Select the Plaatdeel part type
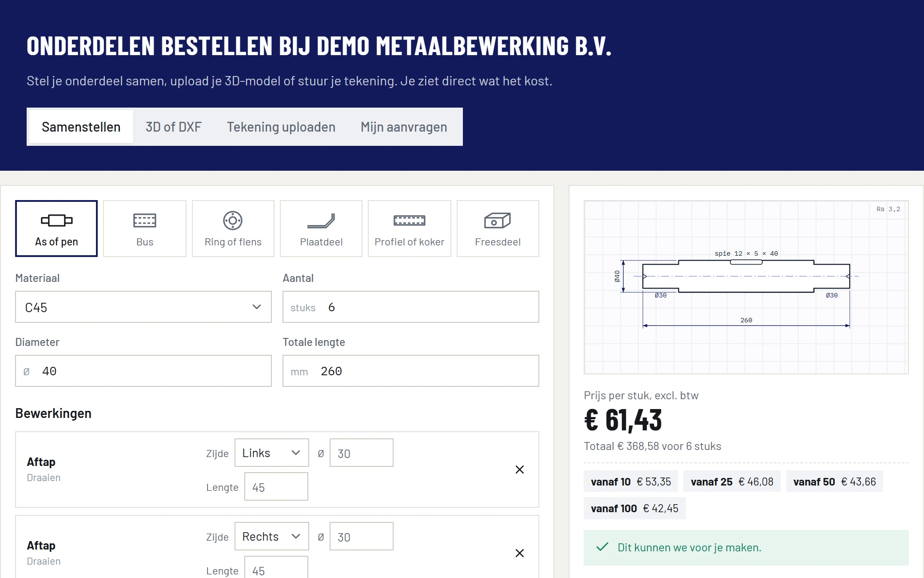This screenshot has width=924, height=578. [x=321, y=229]
